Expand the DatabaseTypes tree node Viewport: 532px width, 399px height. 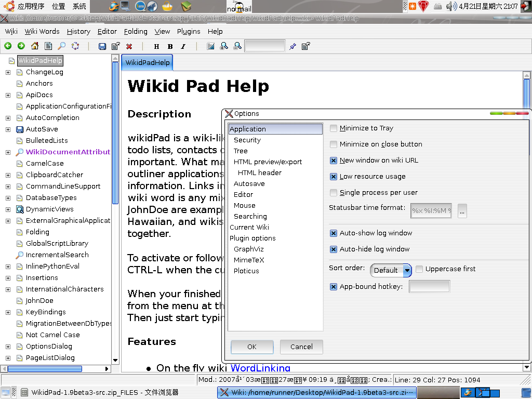(x=8, y=198)
